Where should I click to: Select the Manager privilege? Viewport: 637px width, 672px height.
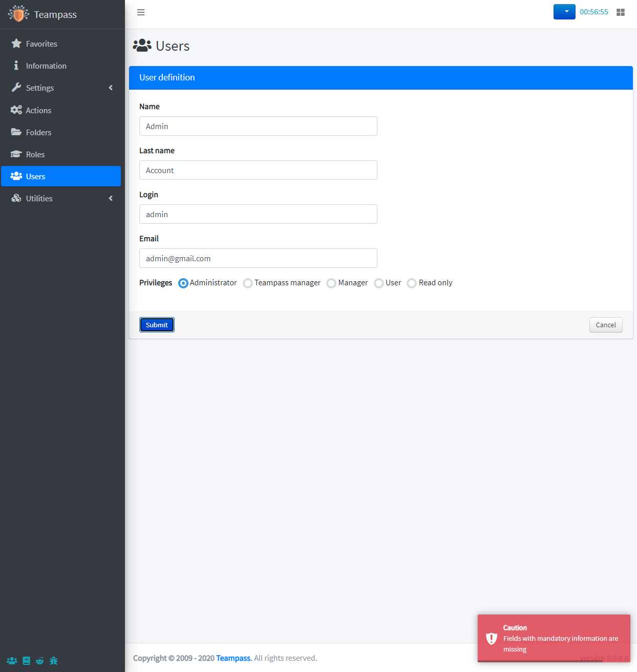[x=331, y=283]
